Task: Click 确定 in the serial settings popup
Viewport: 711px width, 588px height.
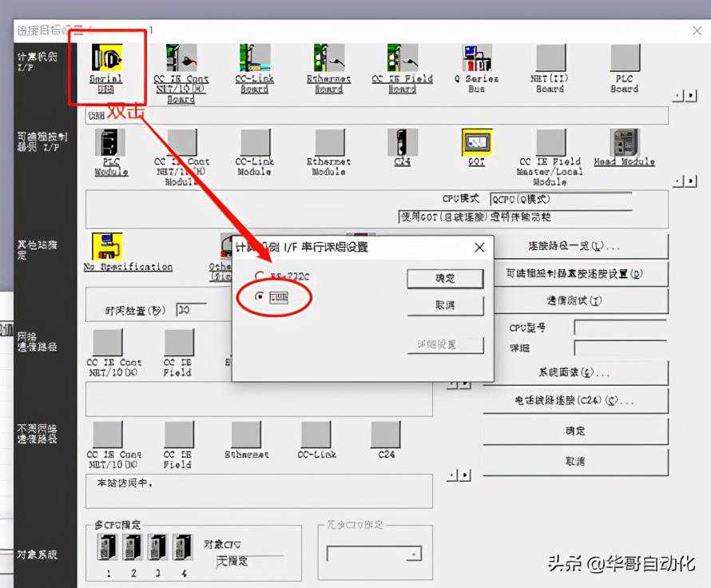Action: [x=445, y=278]
